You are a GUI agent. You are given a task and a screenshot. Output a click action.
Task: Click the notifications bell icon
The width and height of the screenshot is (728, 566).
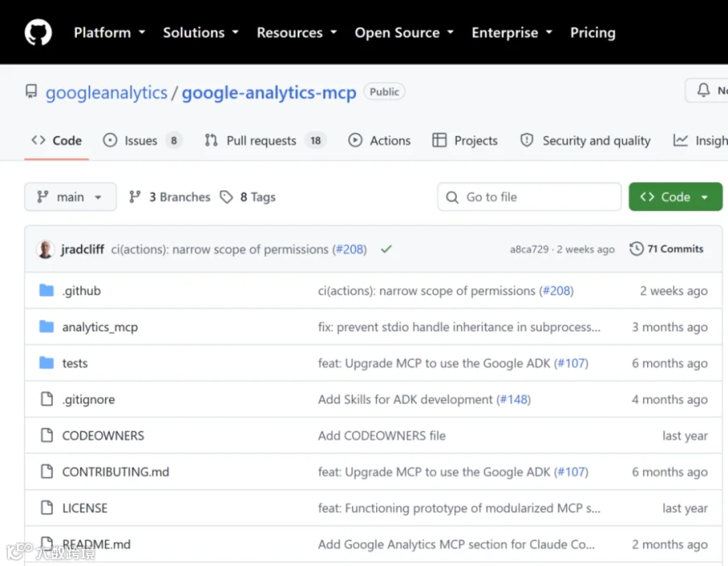pyautogui.click(x=704, y=90)
